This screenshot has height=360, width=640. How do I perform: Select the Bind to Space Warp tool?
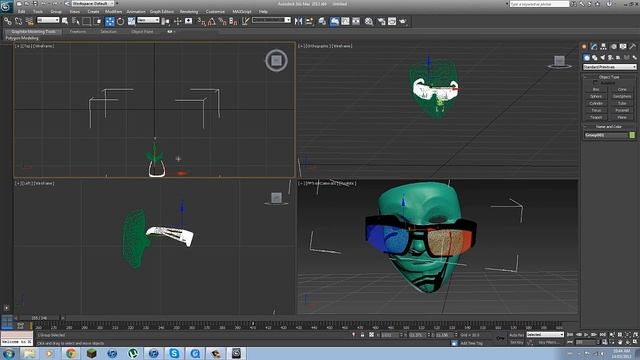tap(29, 21)
